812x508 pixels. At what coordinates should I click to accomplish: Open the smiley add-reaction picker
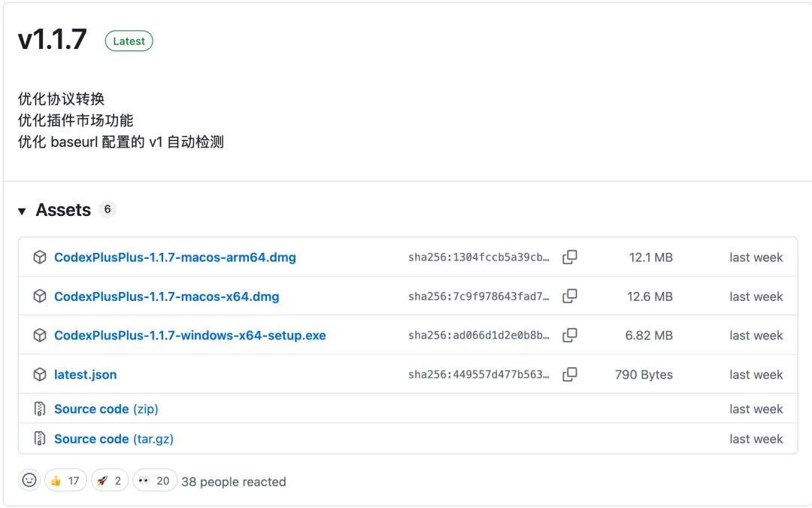(x=29, y=480)
